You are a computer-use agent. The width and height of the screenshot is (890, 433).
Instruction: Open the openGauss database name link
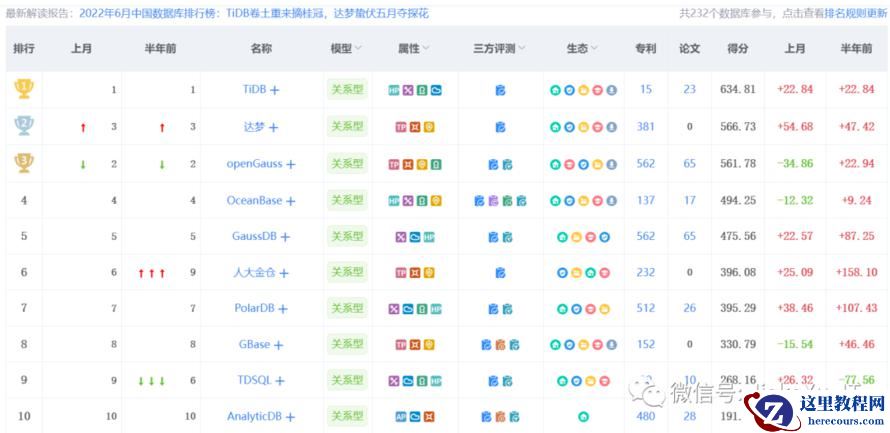pyautogui.click(x=254, y=164)
